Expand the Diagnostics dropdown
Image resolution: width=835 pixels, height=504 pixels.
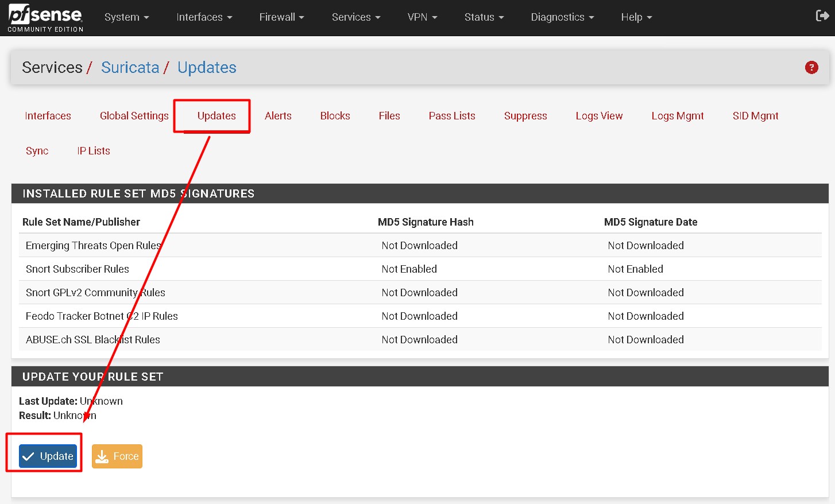click(561, 17)
